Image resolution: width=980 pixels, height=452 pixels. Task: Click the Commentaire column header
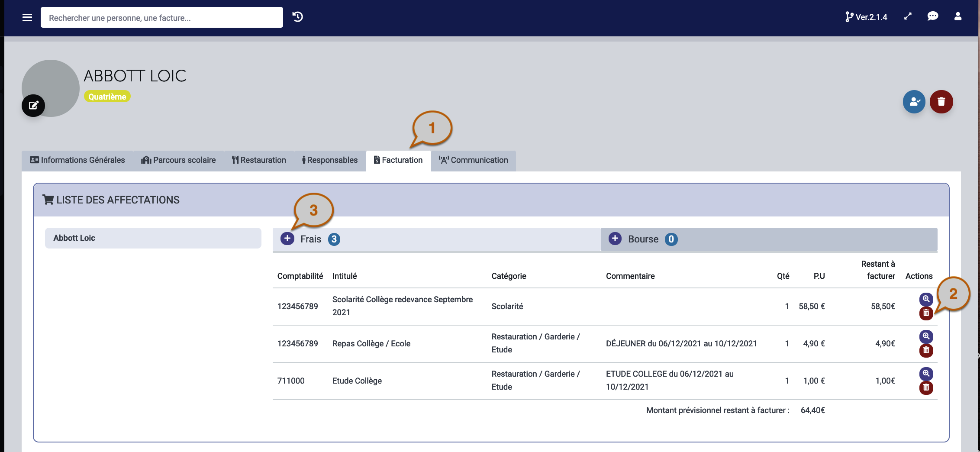tap(630, 276)
